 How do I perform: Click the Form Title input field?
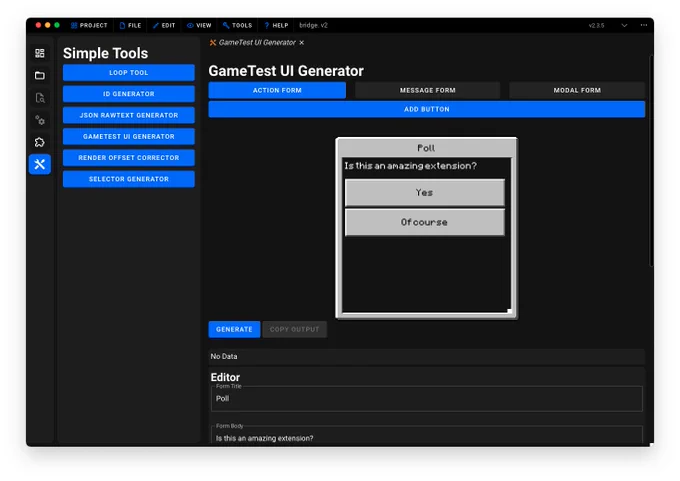[x=427, y=399]
